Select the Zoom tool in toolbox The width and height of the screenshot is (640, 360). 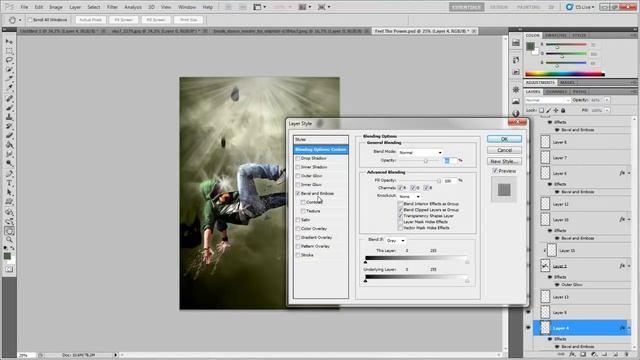tap(9, 240)
